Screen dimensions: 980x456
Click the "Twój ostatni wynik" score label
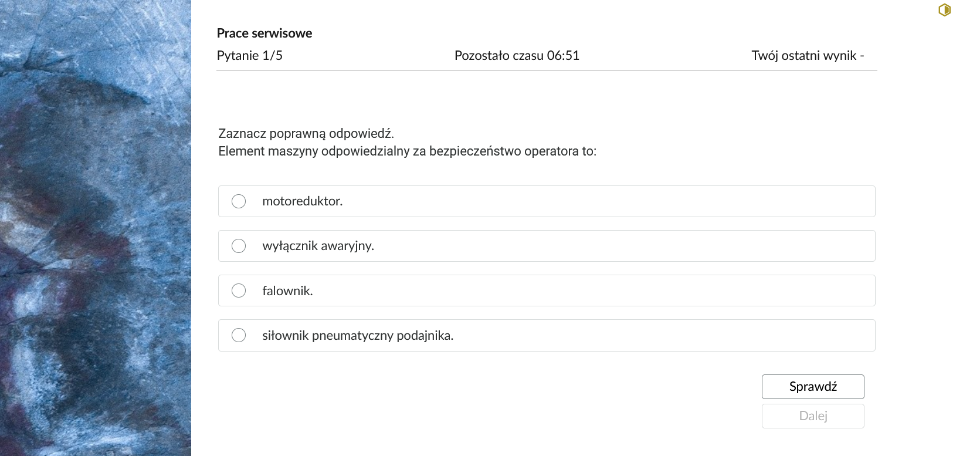click(x=808, y=56)
